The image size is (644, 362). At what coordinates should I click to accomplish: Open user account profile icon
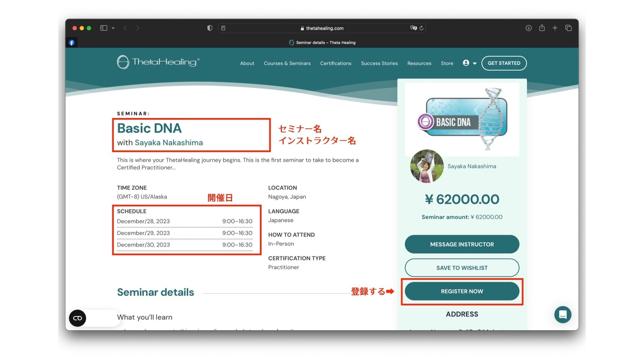(x=466, y=63)
